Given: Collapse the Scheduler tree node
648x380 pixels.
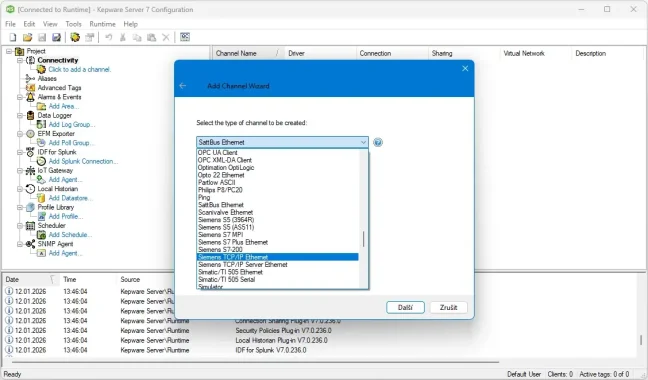Looking at the screenshot, I should point(20,226).
